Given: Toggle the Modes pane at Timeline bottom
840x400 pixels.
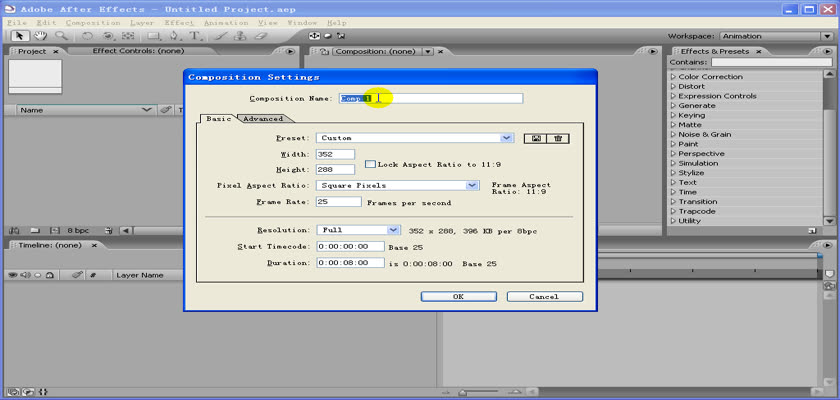Looking at the screenshot, I should [27, 392].
